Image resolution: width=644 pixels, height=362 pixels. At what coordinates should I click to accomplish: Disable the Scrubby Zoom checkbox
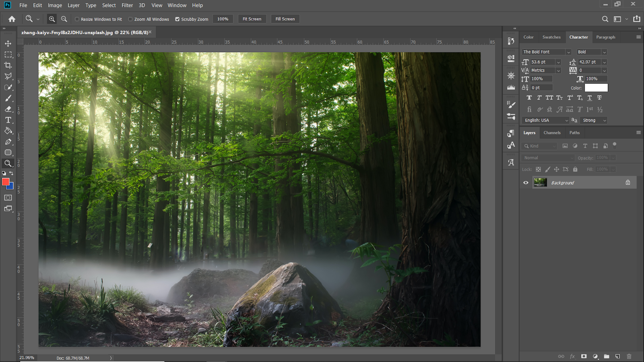tap(177, 19)
